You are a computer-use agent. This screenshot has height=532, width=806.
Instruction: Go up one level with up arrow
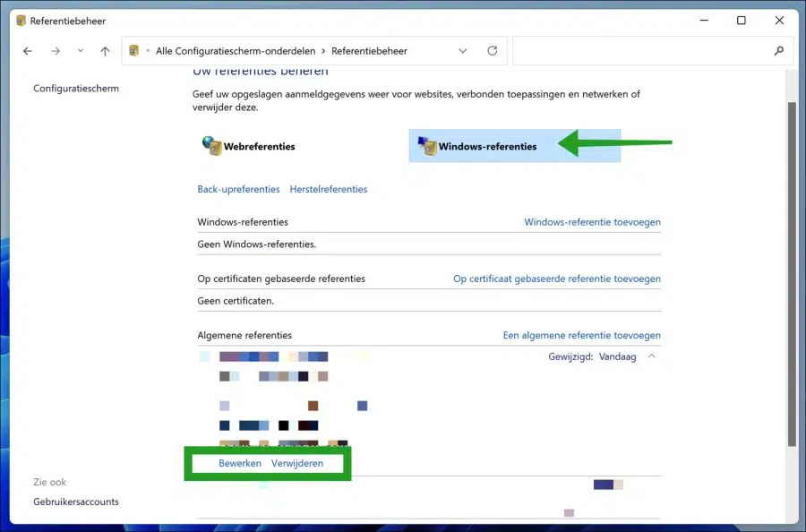tap(105, 51)
